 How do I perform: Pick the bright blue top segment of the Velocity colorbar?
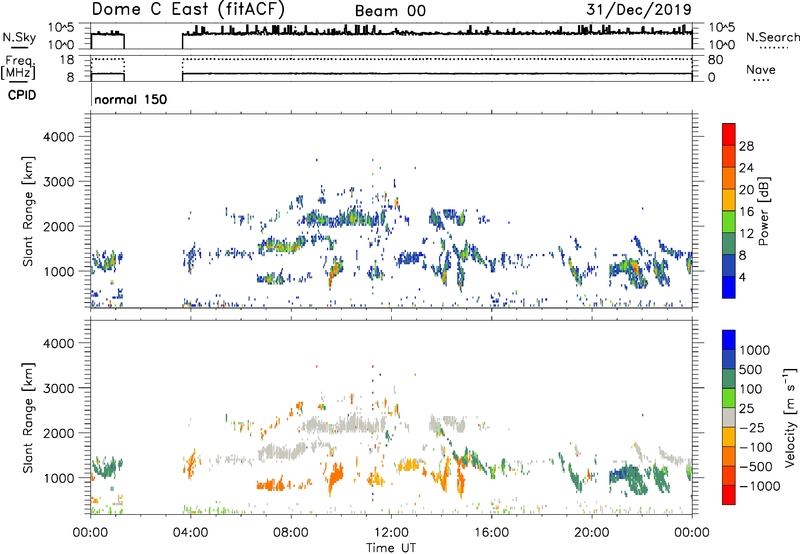pos(729,340)
